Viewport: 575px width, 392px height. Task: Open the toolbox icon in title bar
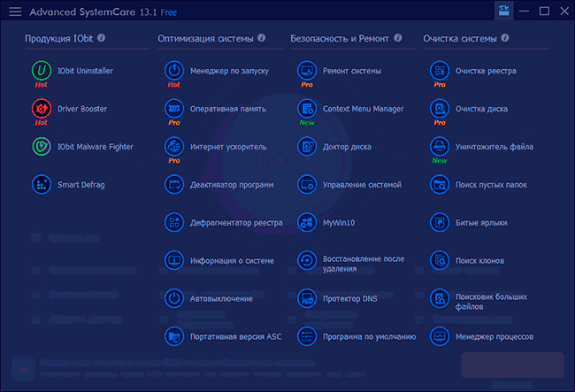click(504, 11)
